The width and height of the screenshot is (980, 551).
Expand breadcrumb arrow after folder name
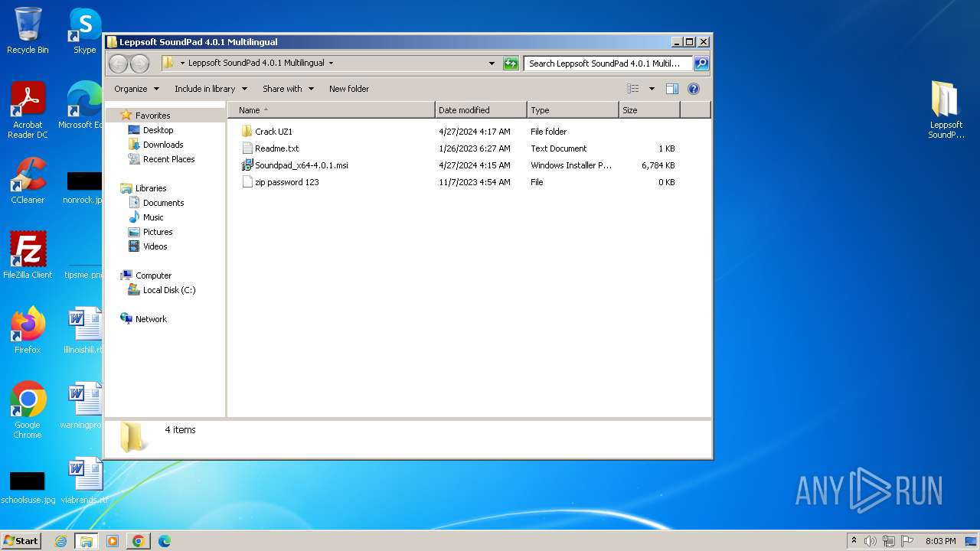[331, 64]
